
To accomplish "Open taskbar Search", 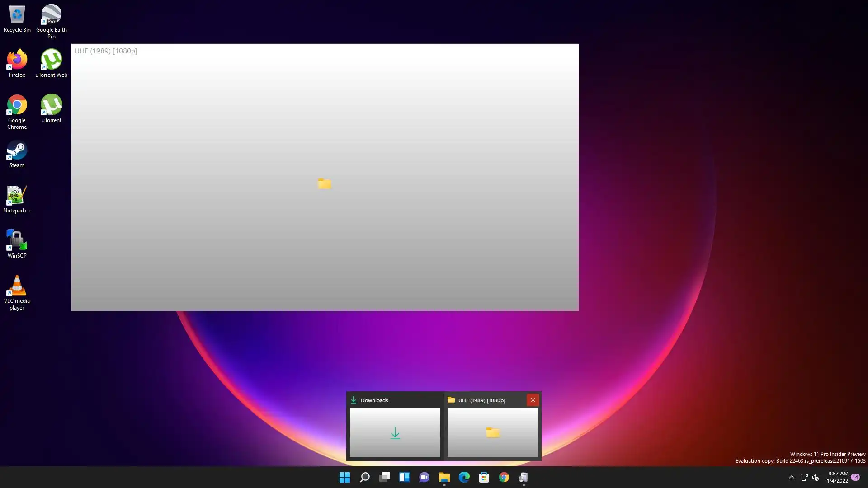I will pos(364,477).
